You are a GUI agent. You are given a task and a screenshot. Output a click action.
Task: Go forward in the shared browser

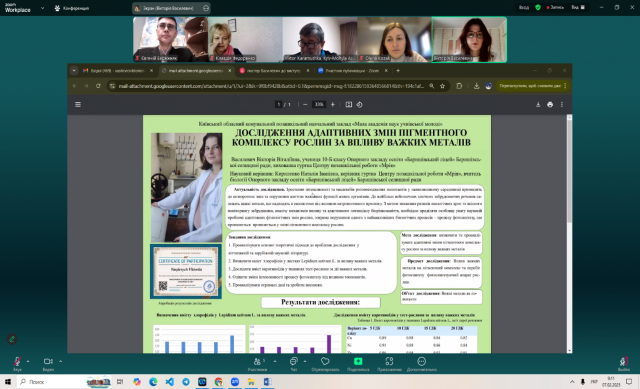tap(86, 86)
